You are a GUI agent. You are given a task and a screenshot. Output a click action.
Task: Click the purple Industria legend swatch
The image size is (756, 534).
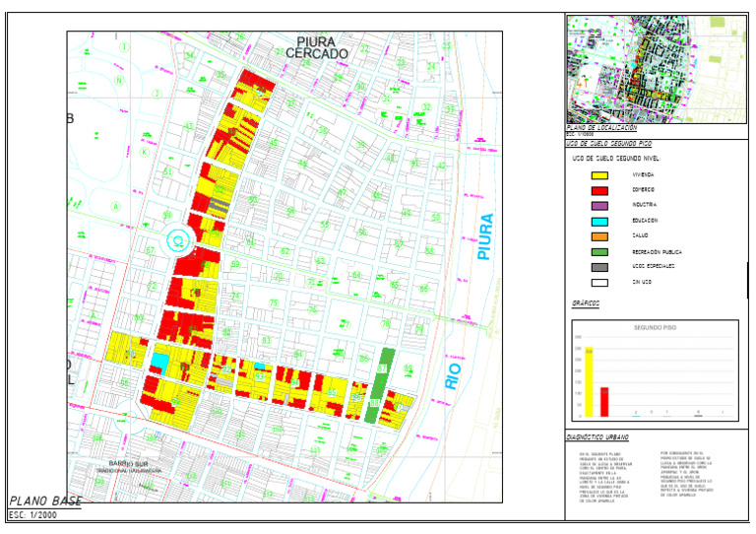tap(599, 206)
